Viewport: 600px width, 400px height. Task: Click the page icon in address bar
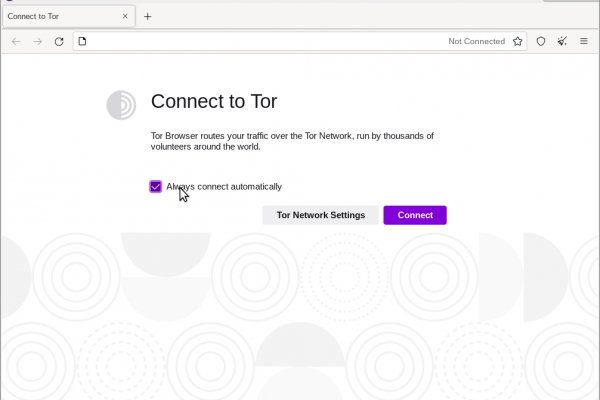point(83,41)
